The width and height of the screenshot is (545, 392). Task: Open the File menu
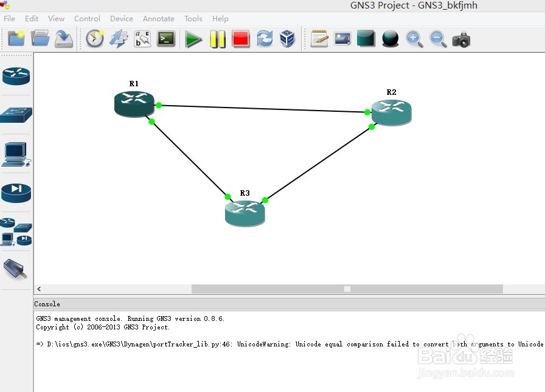click(x=9, y=19)
